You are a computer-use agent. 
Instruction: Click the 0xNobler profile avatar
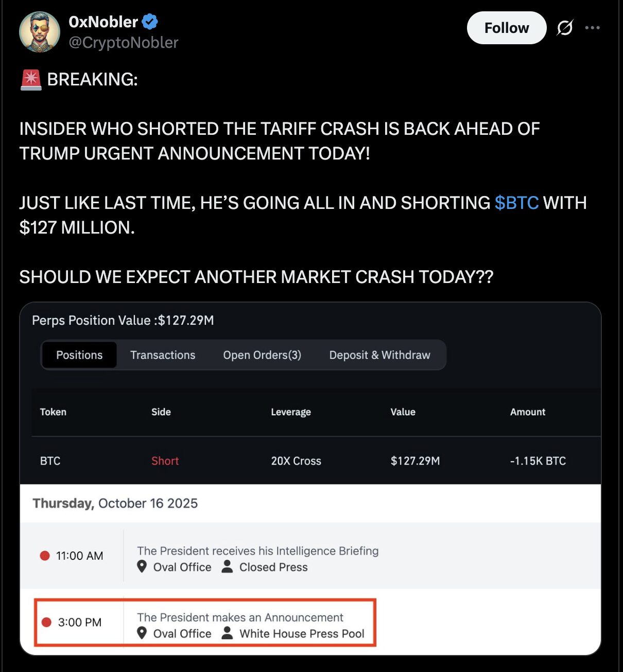tap(40, 32)
